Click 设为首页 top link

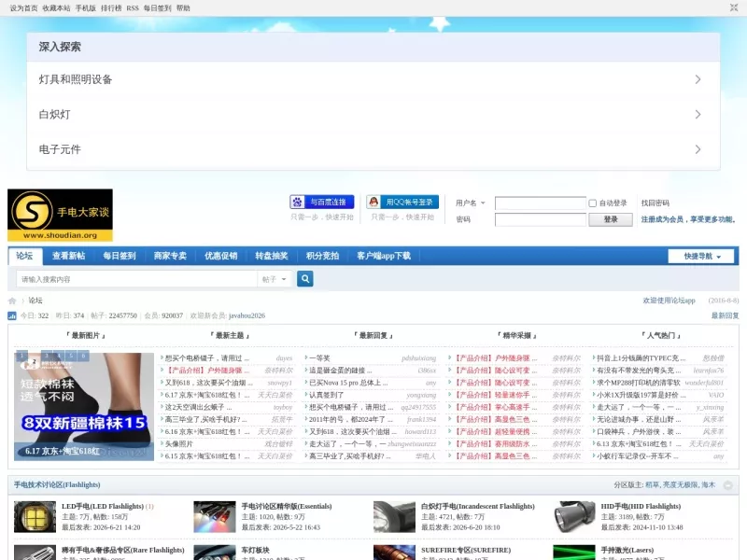23,8
